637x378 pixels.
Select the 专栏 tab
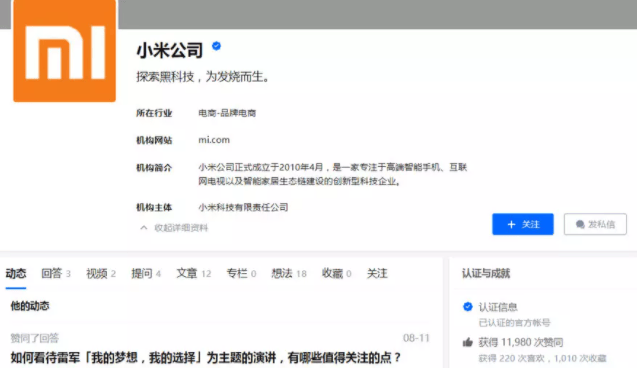[241, 273]
